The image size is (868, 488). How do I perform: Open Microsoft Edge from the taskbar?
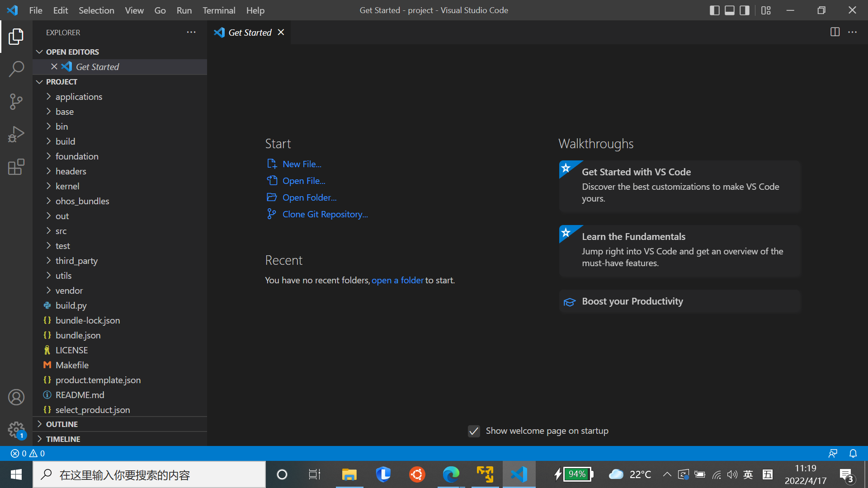coord(451,474)
